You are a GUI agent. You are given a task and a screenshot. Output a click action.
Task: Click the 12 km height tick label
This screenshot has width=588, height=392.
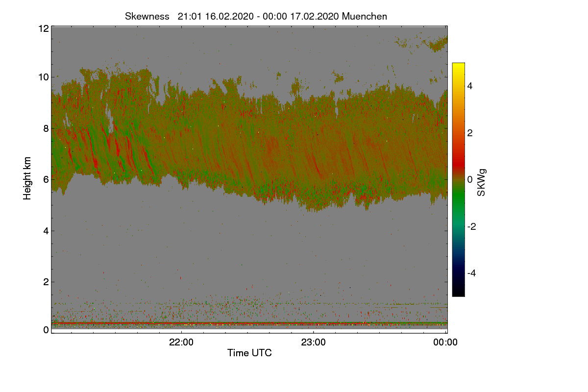click(43, 28)
